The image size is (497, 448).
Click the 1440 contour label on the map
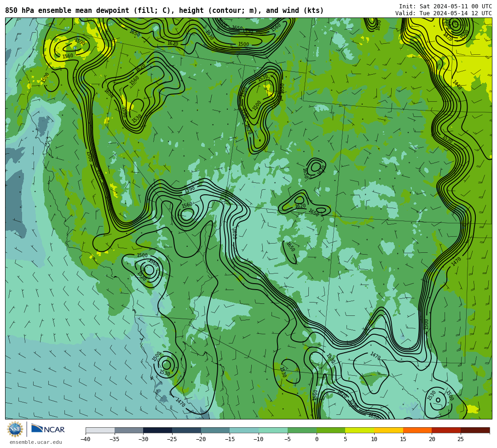457,85
